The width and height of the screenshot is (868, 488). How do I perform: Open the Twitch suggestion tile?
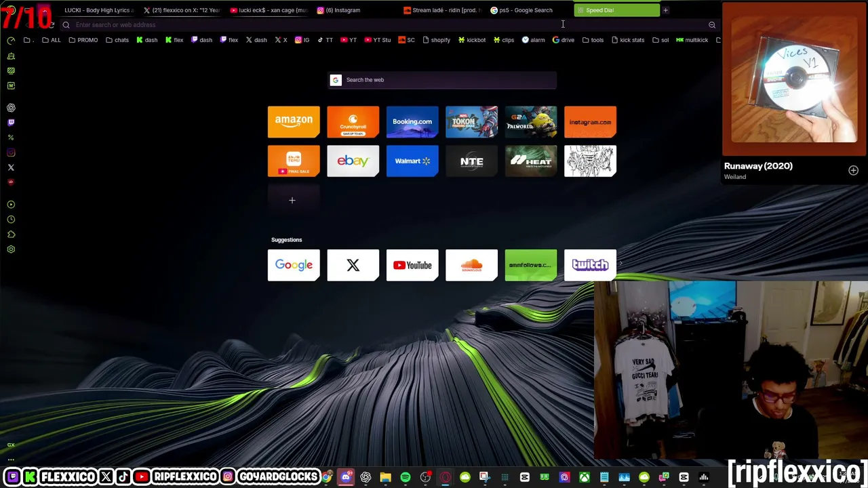[590, 265]
